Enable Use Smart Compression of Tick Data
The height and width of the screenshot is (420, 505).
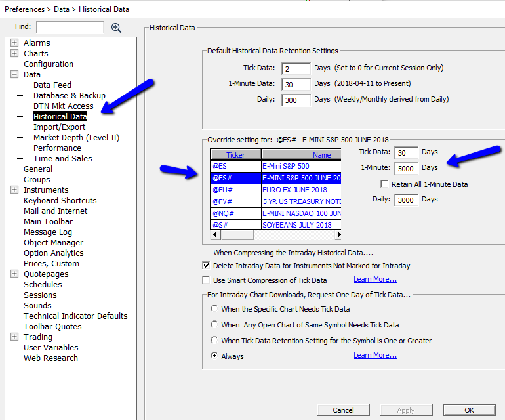click(206, 280)
